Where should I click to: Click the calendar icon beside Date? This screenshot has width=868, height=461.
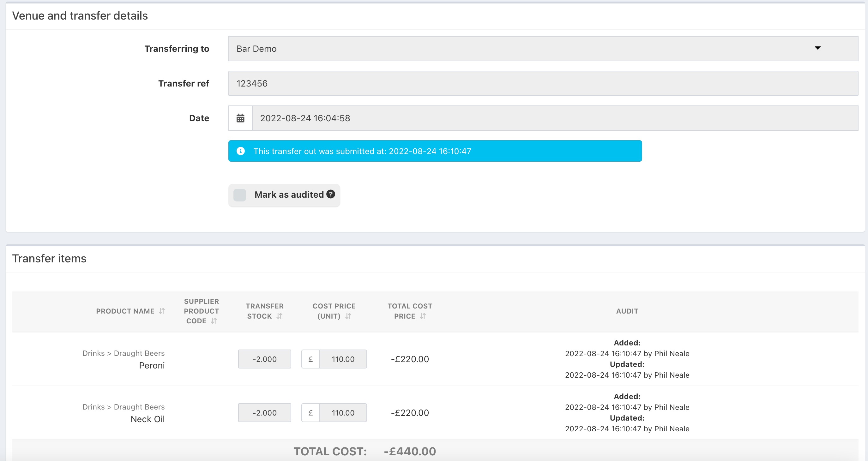[x=240, y=118]
